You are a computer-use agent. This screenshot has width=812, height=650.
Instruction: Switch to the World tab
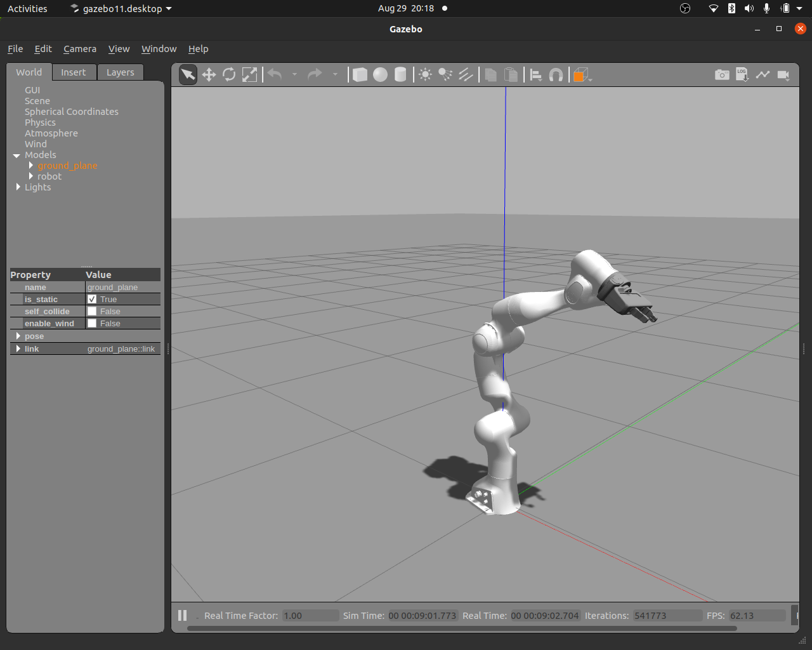[29, 72]
